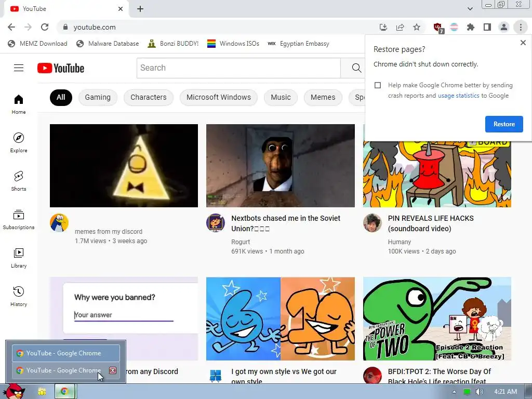Open Explore in YouTube sidebar
Viewport: 532px width, 399px height.
coord(19,142)
